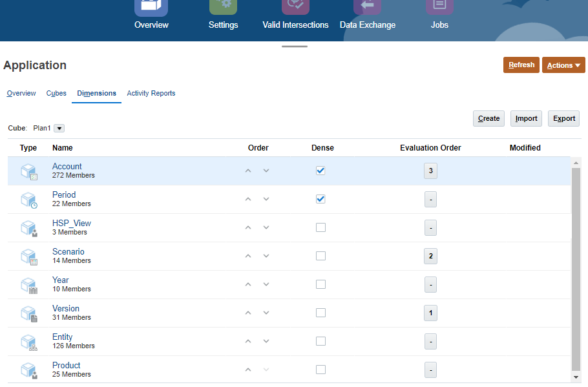588x387 pixels.
Task: Click the Export button
Action: (563, 118)
